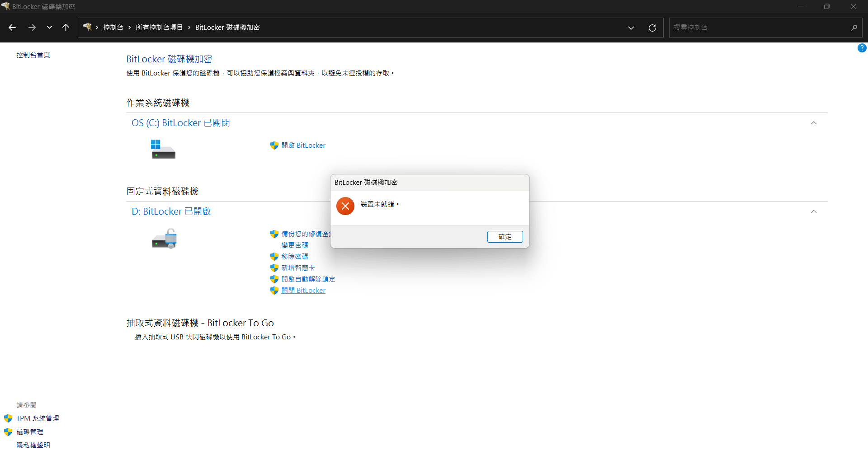868x460 pixels.
Task: Click the 裝置未就緒 error message text
Action: (380, 204)
